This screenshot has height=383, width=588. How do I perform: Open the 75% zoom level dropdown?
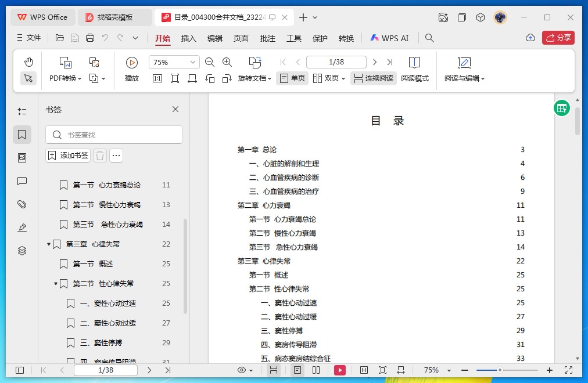click(174, 62)
